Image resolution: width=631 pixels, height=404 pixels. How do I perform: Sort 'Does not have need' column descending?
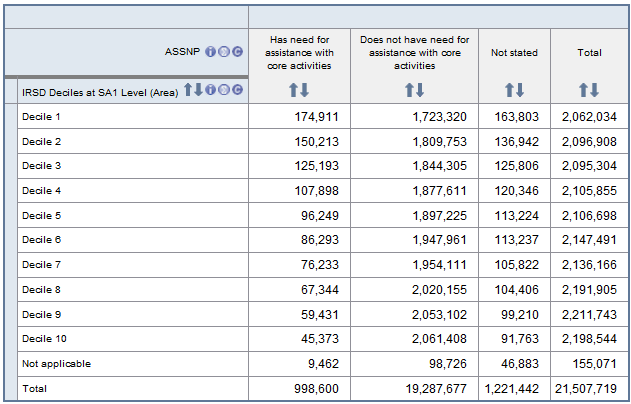click(x=420, y=91)
